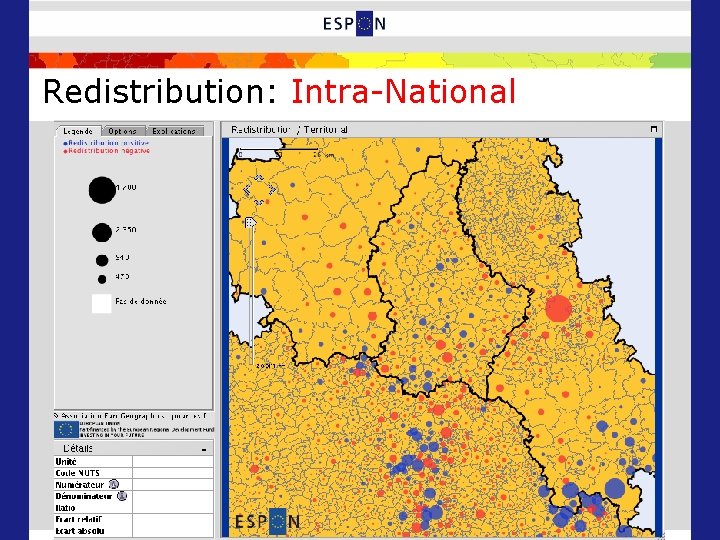Click the Code NUTS row label
720x540 pixels.
78,473
